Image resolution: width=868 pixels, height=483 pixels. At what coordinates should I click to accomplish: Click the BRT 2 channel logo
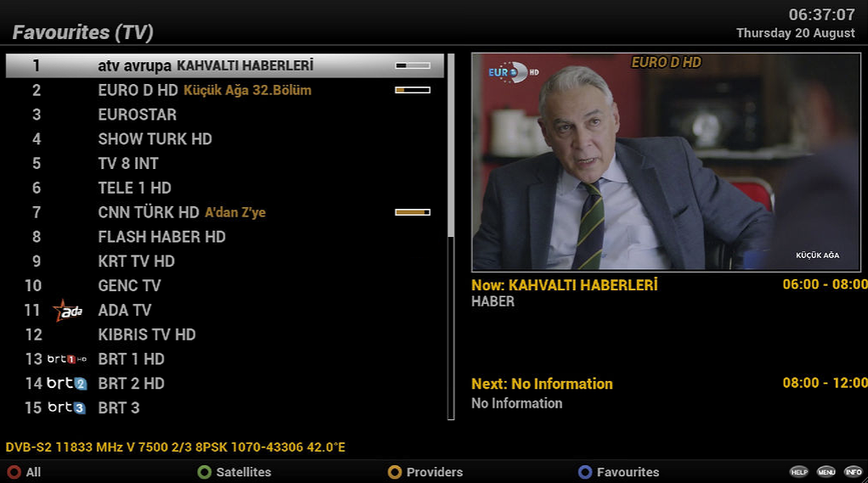66,383
